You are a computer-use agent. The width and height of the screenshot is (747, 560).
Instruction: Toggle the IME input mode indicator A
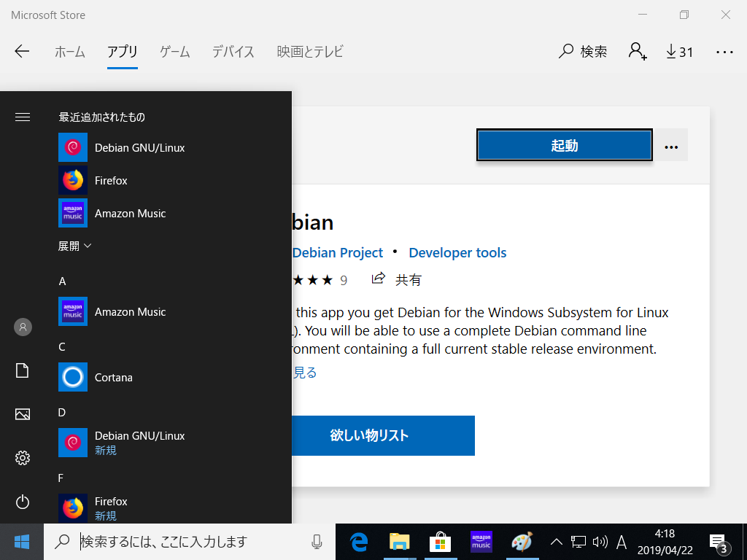point(622,542)
